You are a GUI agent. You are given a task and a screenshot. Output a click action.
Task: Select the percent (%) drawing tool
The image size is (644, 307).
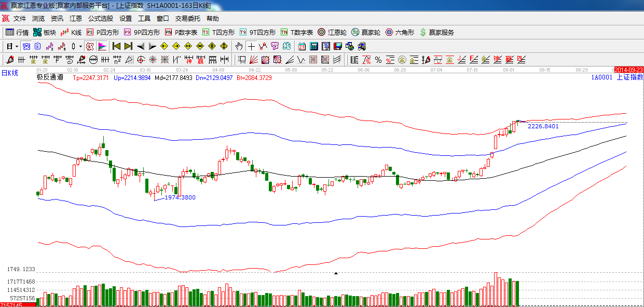pos(378,60)
